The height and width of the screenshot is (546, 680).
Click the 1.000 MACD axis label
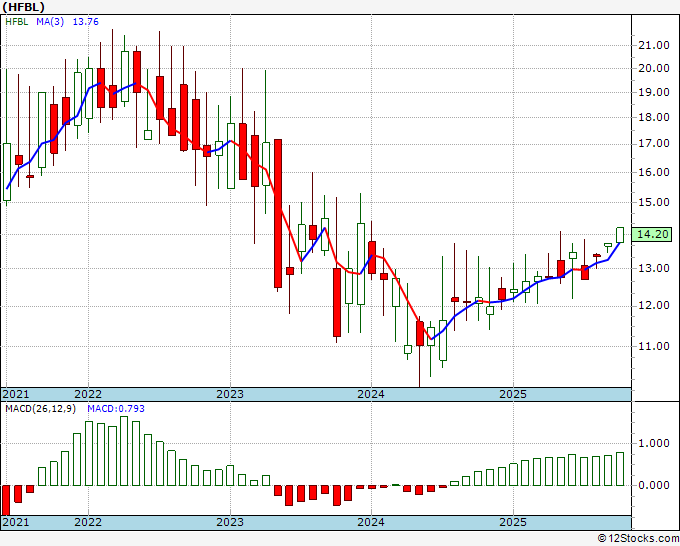point(654,443)
